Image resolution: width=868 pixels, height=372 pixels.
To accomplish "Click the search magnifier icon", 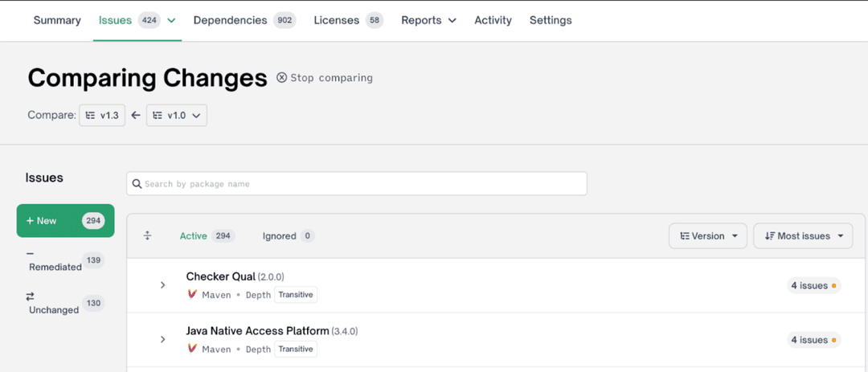I will coord(137,184).
